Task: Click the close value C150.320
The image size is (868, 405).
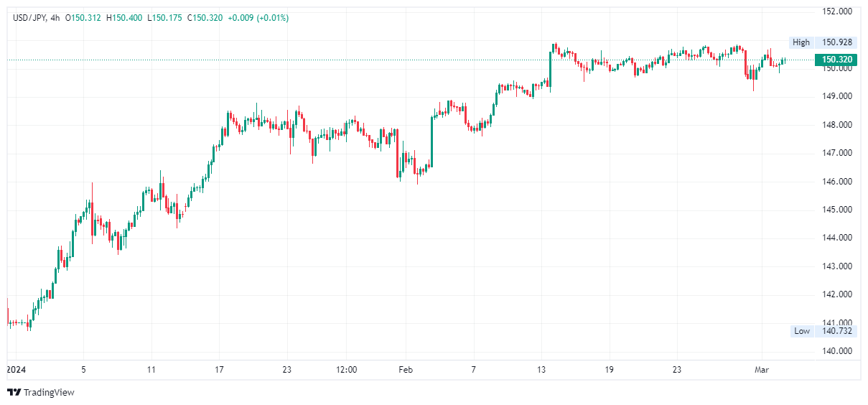Action: [x=205, y=18]
